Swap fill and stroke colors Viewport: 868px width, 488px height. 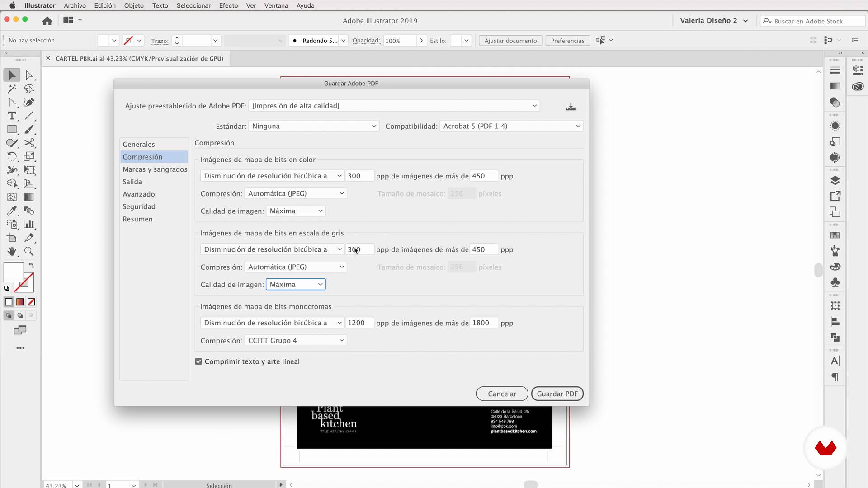[31, 266]
